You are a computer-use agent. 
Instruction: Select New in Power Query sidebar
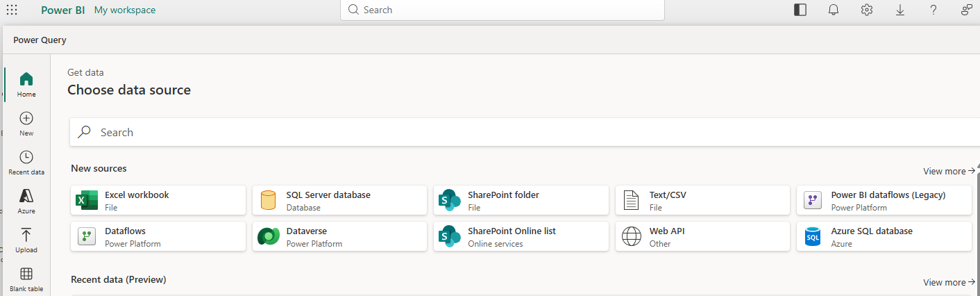coord(26,124)
